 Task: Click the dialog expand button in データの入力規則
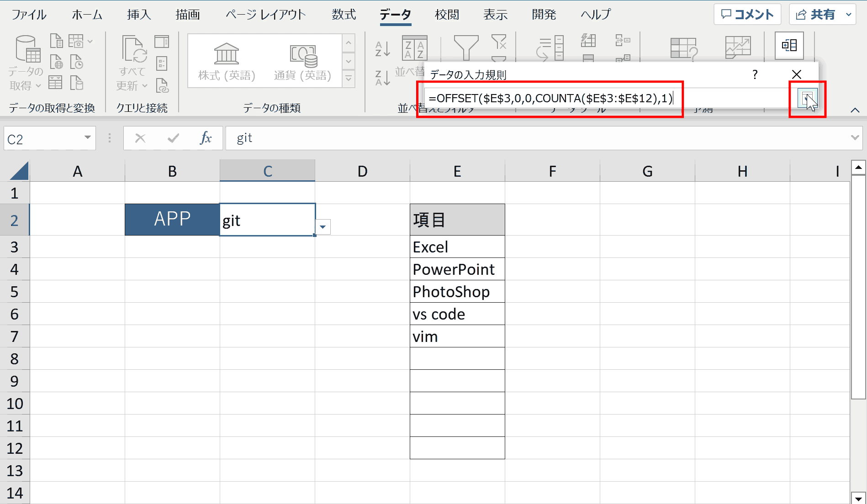point(807,98)
